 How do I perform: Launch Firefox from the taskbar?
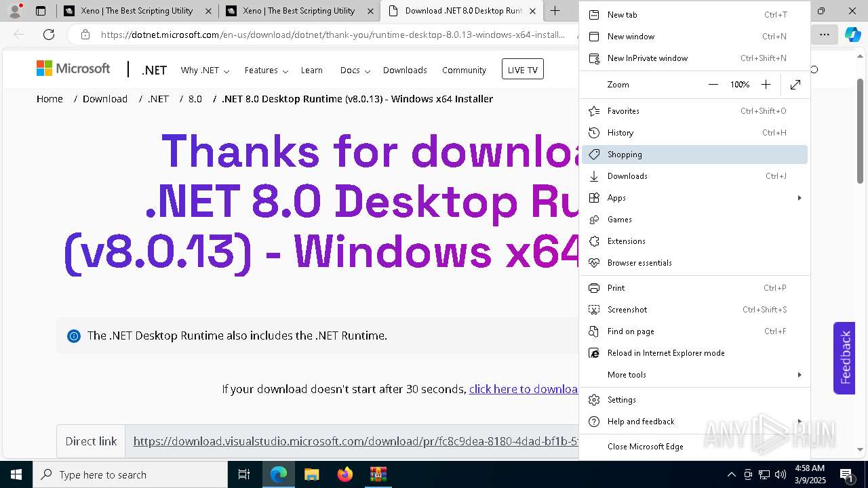coord(344,474)
